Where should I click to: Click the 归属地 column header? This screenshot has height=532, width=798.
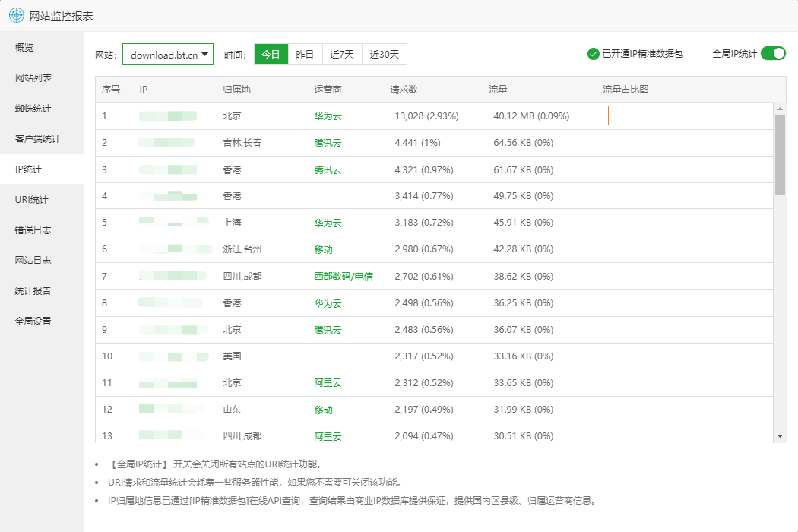[x=236, y=90]
